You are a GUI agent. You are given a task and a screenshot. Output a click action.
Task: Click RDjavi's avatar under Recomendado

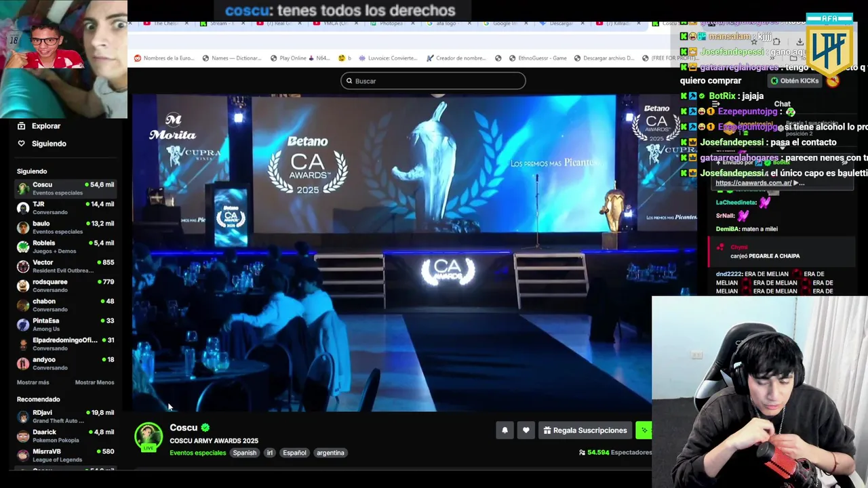[23, 417]
